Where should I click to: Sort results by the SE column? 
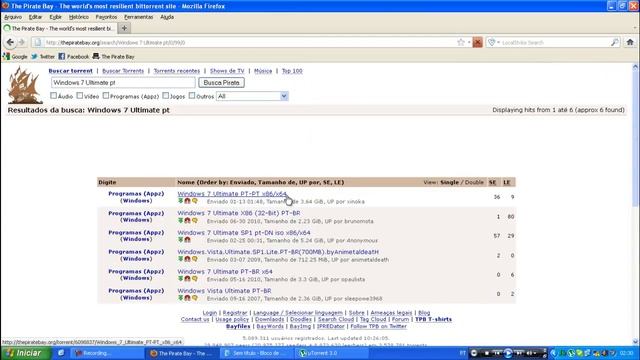[493, 182]
